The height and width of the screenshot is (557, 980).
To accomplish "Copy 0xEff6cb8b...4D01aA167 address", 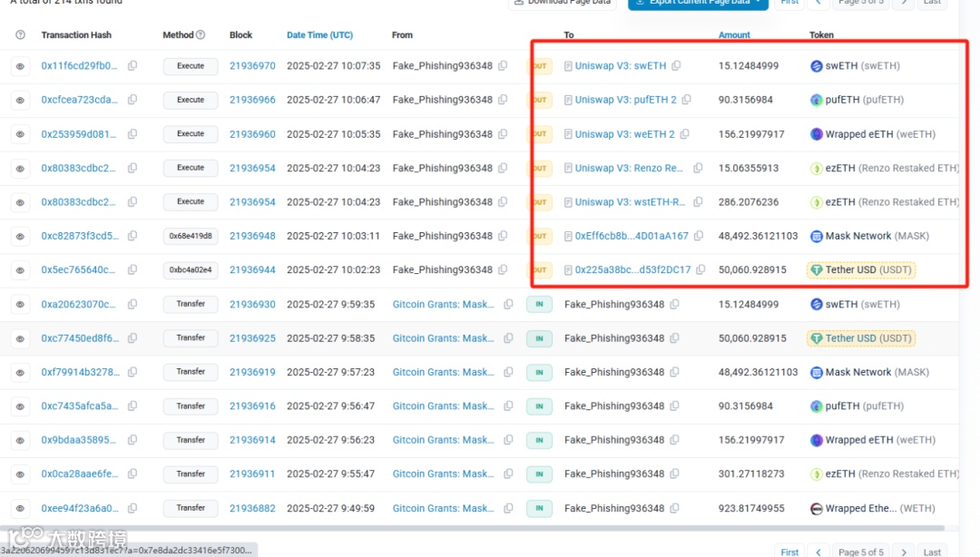I will pos(698,236).
